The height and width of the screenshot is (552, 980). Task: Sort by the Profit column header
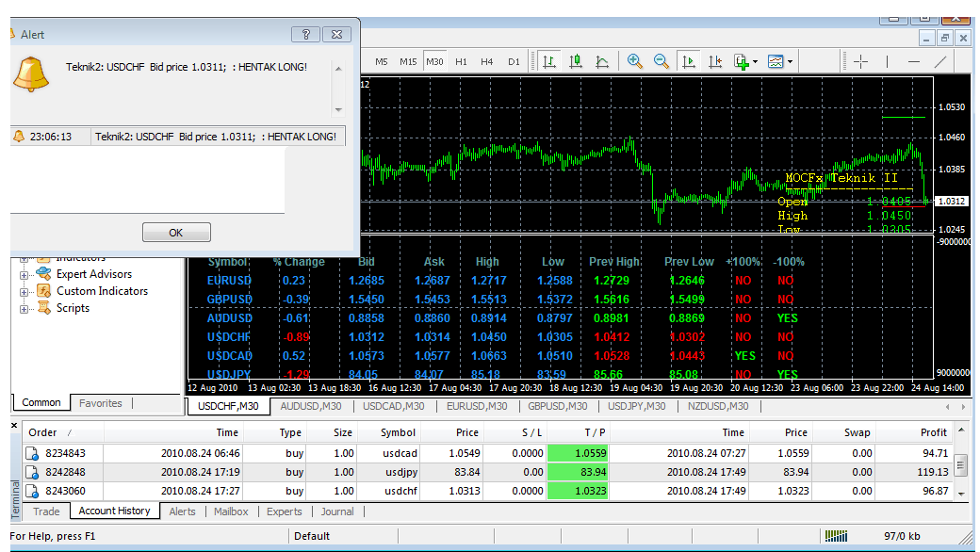(x=914, y=432)
